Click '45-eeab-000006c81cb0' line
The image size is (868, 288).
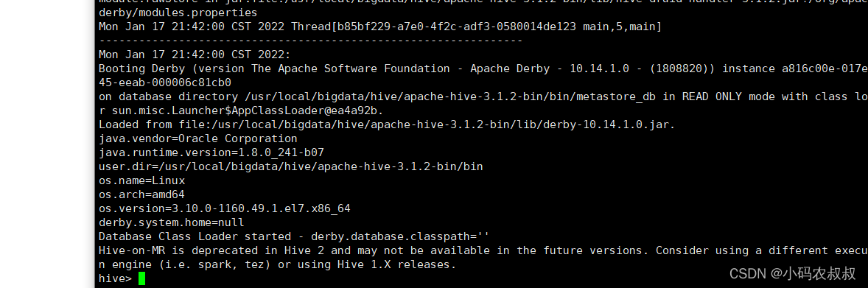pos(164,82)
